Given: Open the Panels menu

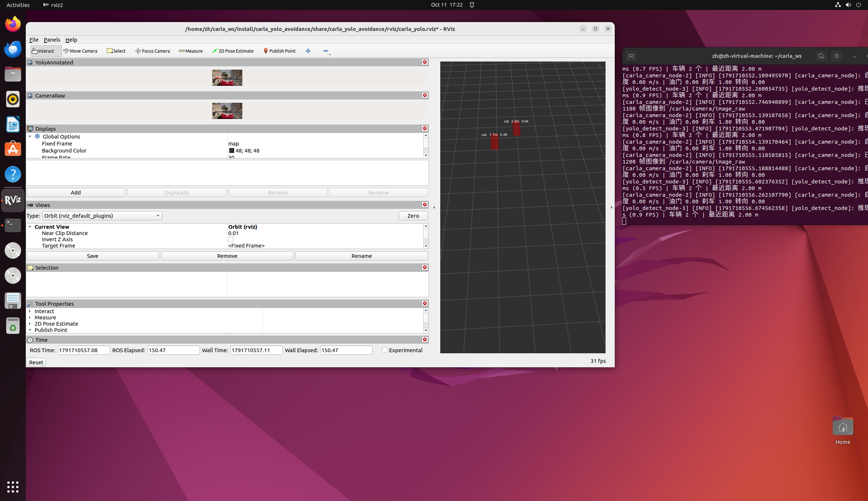Looking at the screenshot, I should click(x=52, y=40).
